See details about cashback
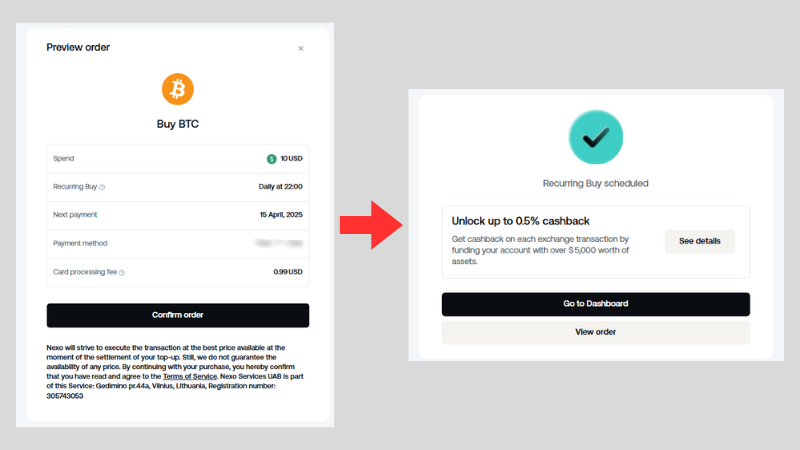 699,241
